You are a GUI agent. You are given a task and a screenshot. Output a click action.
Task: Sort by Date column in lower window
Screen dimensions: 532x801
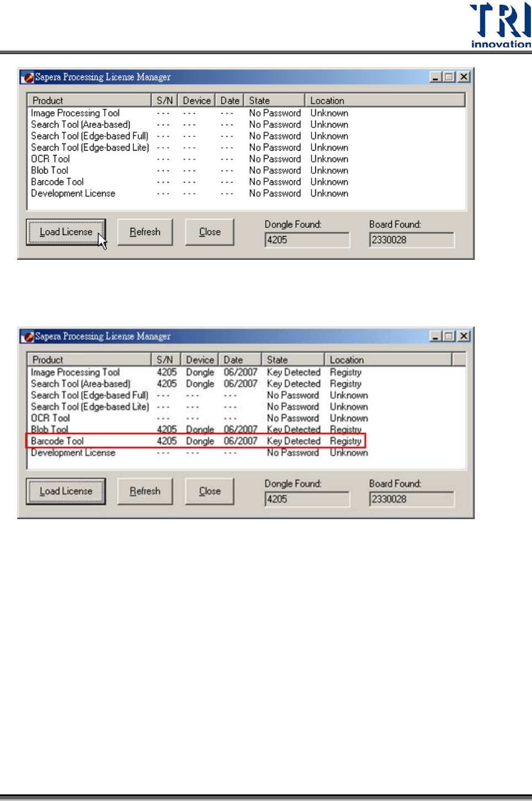coord(240,360)
